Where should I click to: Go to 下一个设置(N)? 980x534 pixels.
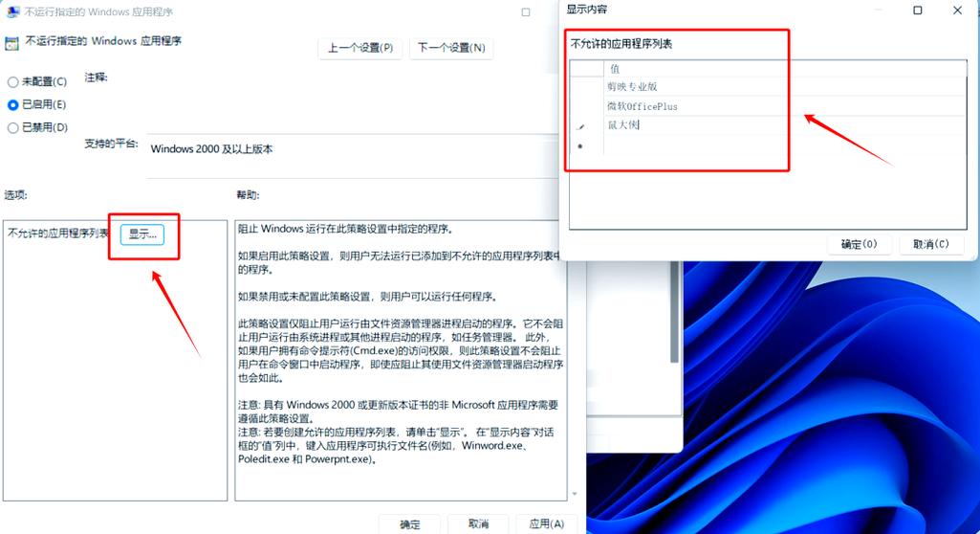[453, 48]
